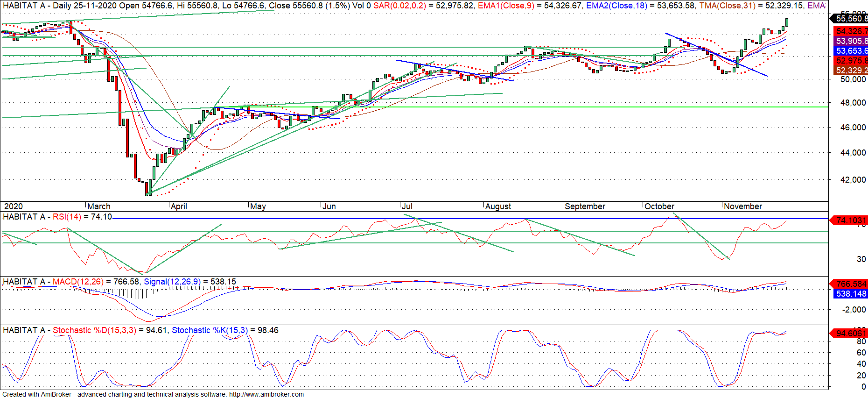Click the "TMA(Close,31)" indicator label
This screenshot has width=868, height=398.
coord(727,6)
